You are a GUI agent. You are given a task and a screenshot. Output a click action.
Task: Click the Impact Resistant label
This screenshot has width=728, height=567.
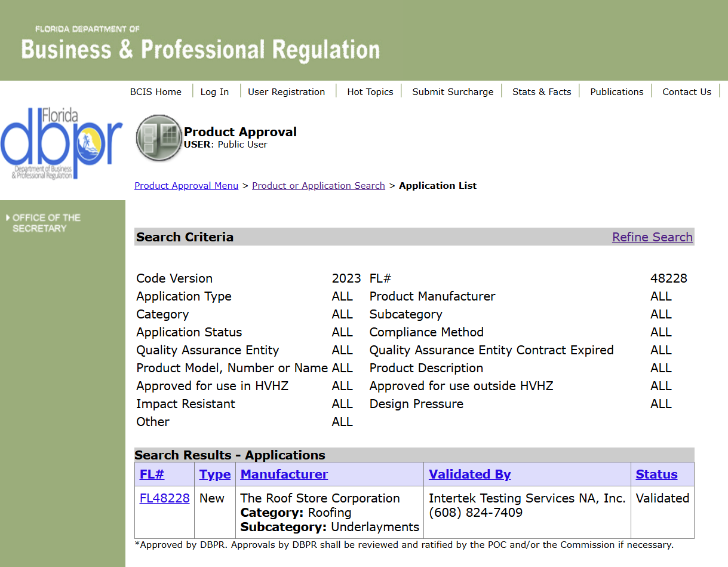click(x=186, y=404)
